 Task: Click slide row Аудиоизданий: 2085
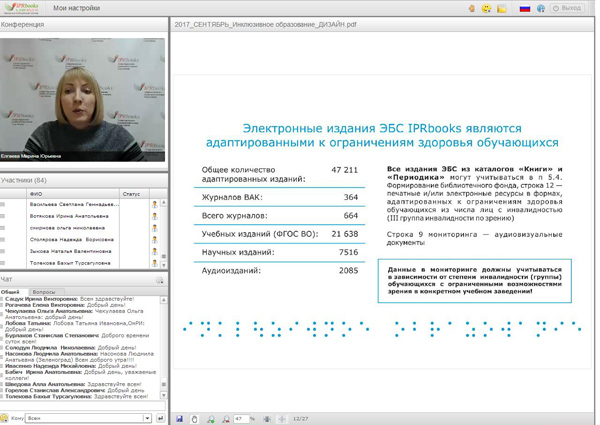280,270
